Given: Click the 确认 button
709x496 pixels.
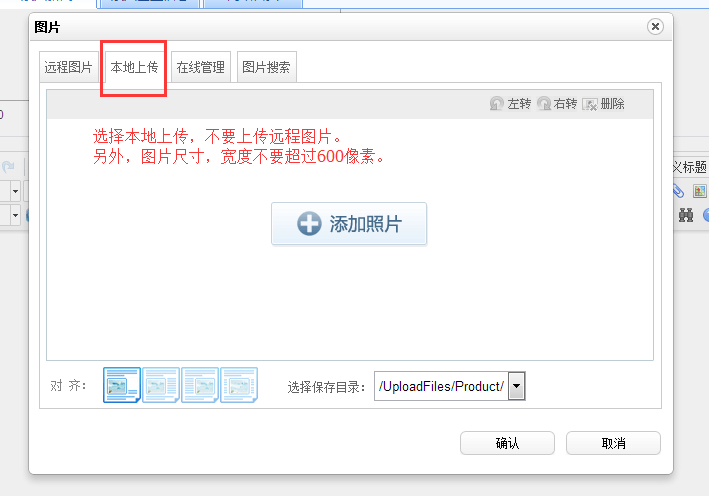Looking at the screenshot, I should point(507,443).
